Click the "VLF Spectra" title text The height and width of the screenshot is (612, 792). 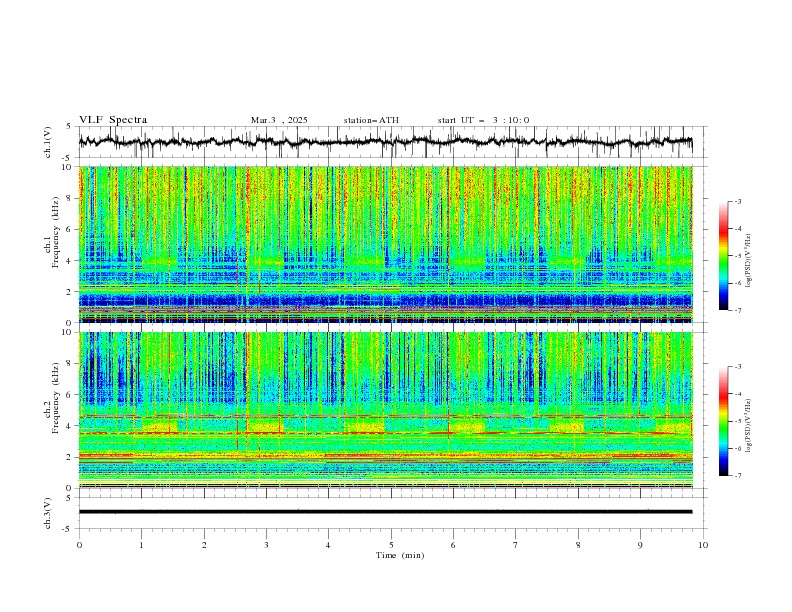113,120
